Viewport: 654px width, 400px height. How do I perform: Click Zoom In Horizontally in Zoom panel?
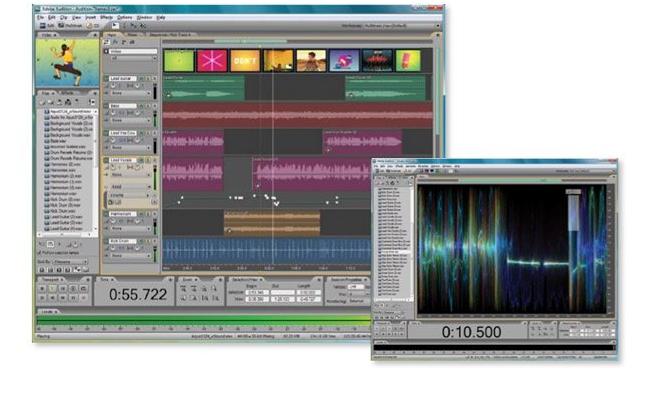[x=183, y=289]
